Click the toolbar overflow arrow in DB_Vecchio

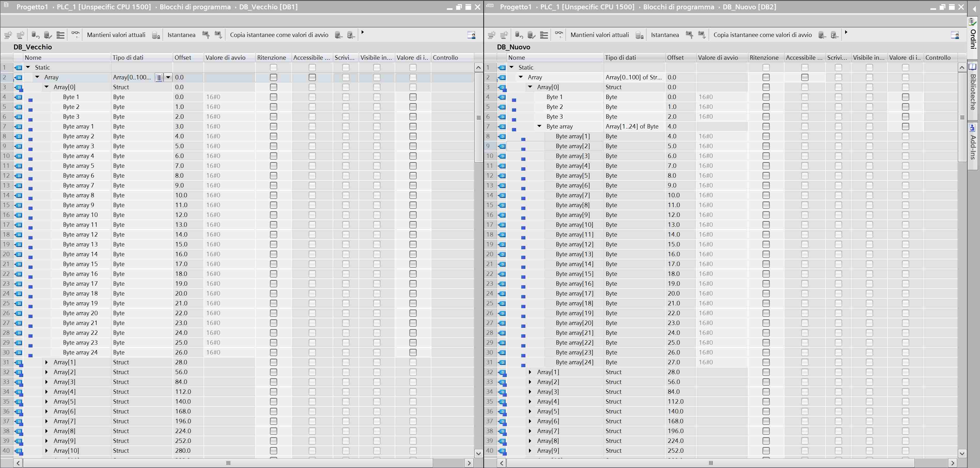pos(363,32)
